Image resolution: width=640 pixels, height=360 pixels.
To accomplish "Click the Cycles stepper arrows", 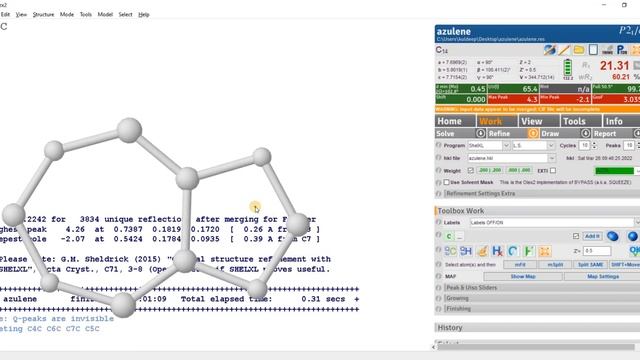I will pyautogui.click(x=594, y=145).
